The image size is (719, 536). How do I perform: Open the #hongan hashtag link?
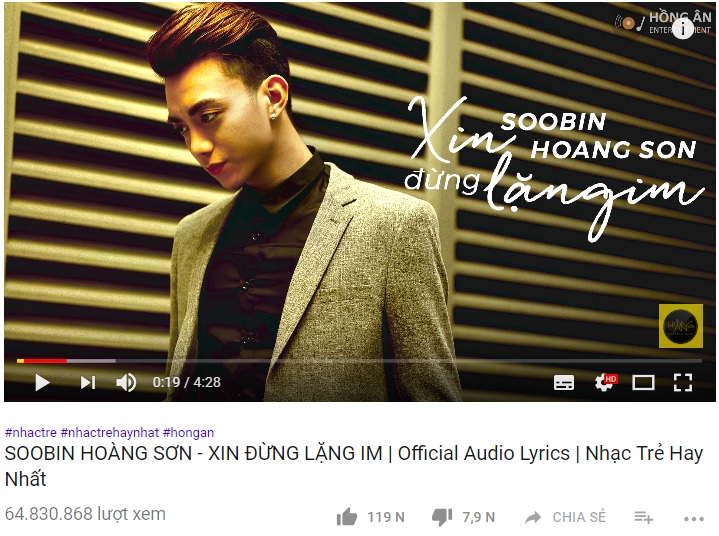188,432
